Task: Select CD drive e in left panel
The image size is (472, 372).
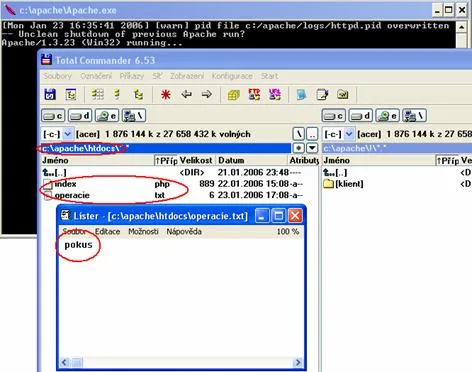Action: click(x=107, y=116)
